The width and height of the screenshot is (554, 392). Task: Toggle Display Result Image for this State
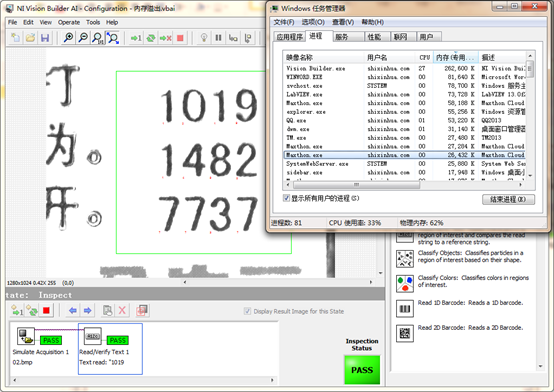247,311
